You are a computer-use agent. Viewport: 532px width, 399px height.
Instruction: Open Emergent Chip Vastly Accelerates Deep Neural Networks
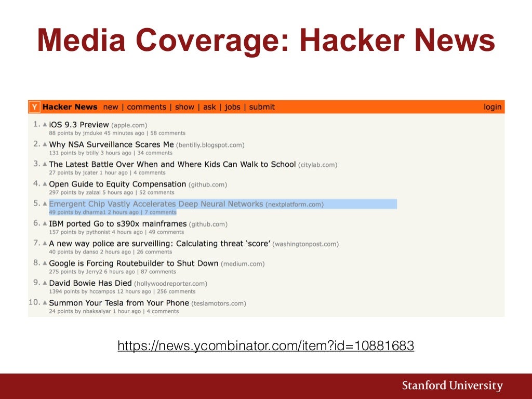tap(156, 204)
